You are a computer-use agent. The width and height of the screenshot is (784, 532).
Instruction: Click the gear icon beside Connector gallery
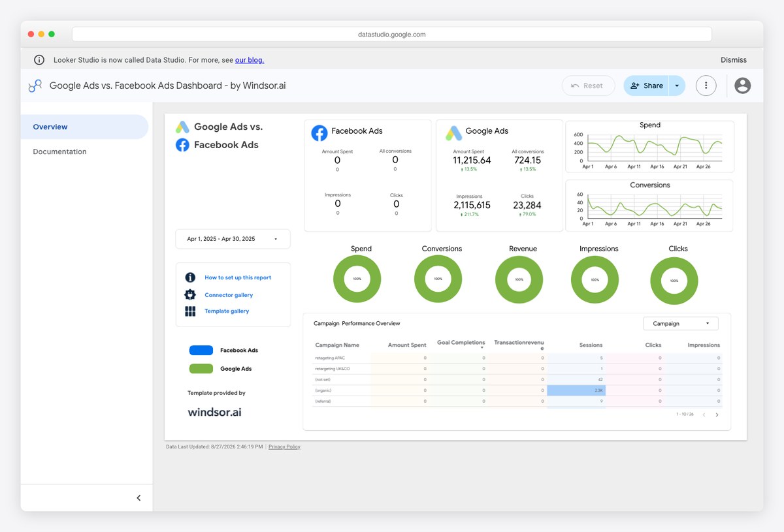click(190, 295)
